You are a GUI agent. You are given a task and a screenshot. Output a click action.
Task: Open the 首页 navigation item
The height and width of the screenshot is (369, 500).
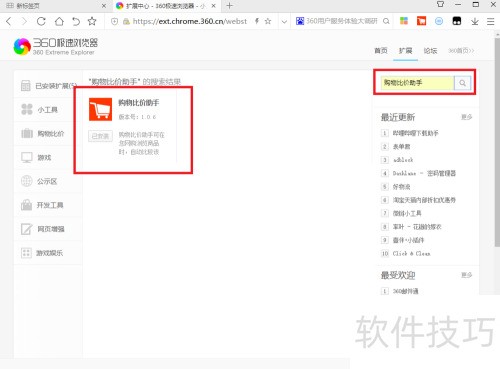click(381, 51)
